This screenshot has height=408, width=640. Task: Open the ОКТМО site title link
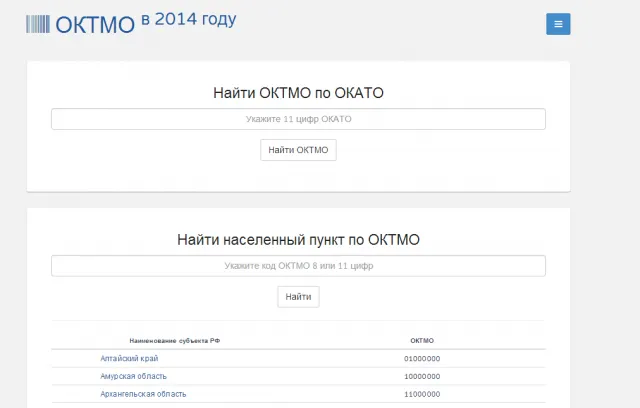tap(95, 25)
